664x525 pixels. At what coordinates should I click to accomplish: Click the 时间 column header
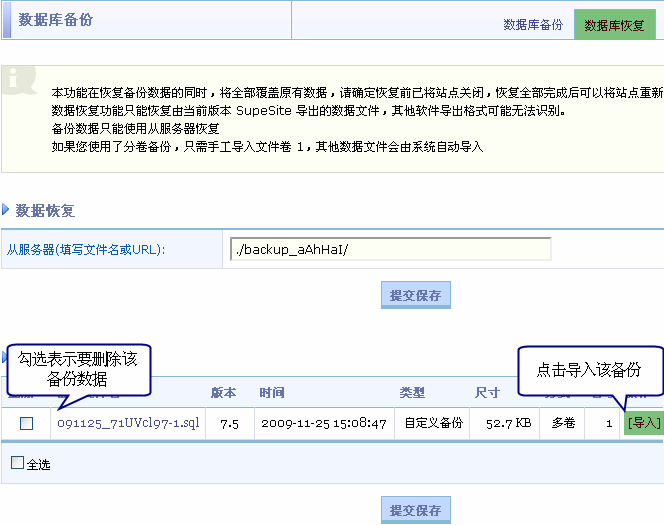click(271, 392)
